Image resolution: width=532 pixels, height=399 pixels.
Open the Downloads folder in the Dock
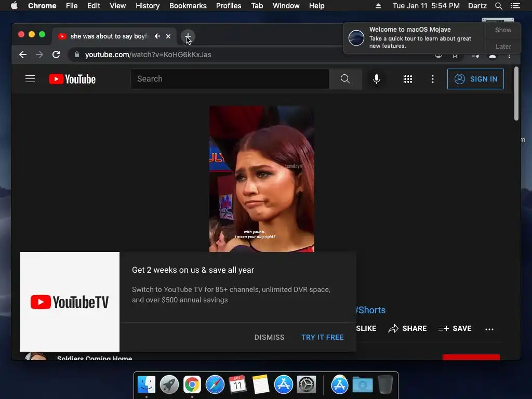click(x=362, y=385)
